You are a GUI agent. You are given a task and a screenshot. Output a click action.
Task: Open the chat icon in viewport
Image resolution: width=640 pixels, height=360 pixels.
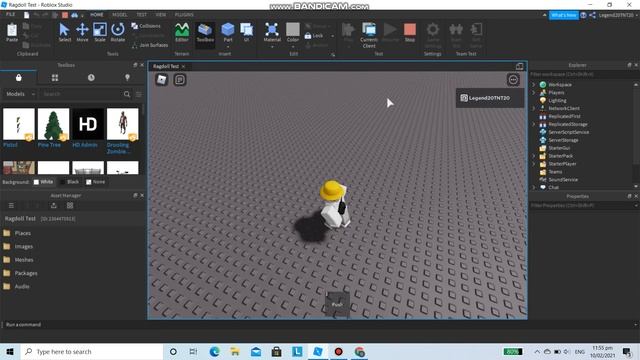coord(180,79)
